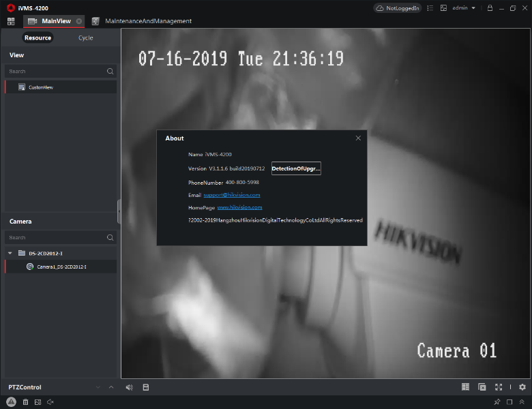Open support@hikvision.com email link
Screen dimensions: 532x409
232,195
